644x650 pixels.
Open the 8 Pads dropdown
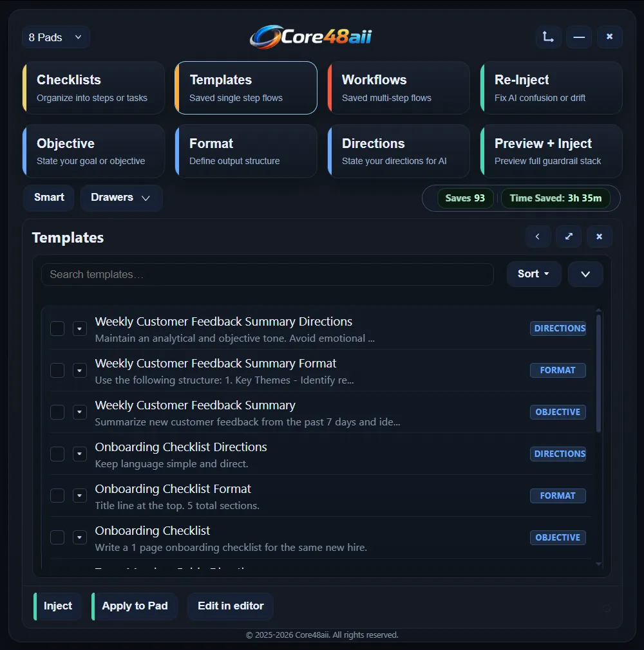(x=55, y=37)
